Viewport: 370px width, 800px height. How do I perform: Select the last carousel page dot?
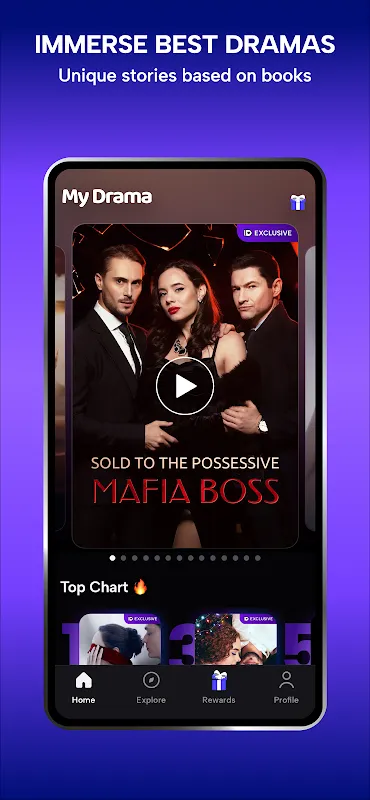[x=258, y=558]
